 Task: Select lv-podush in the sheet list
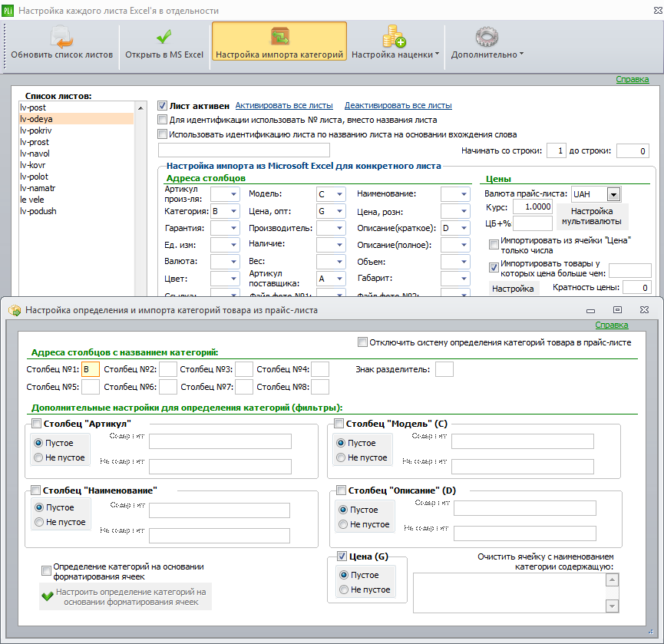point(76,211)
